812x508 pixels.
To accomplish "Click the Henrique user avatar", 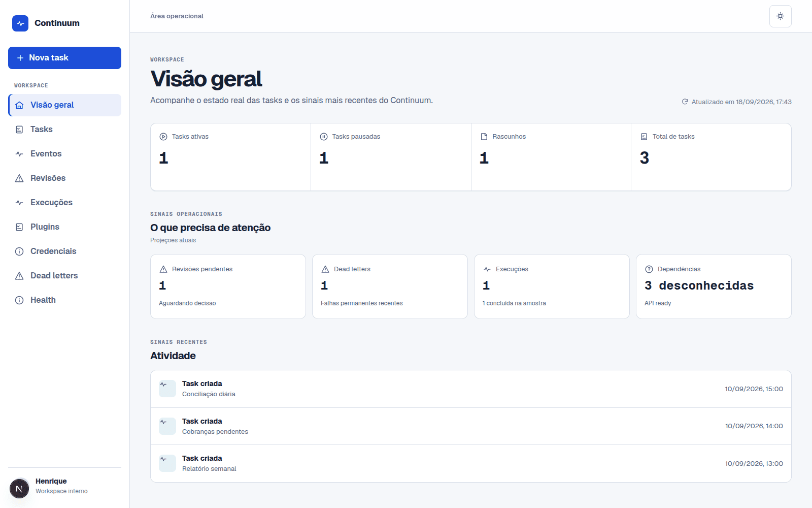I will click(x=19, y=489).
